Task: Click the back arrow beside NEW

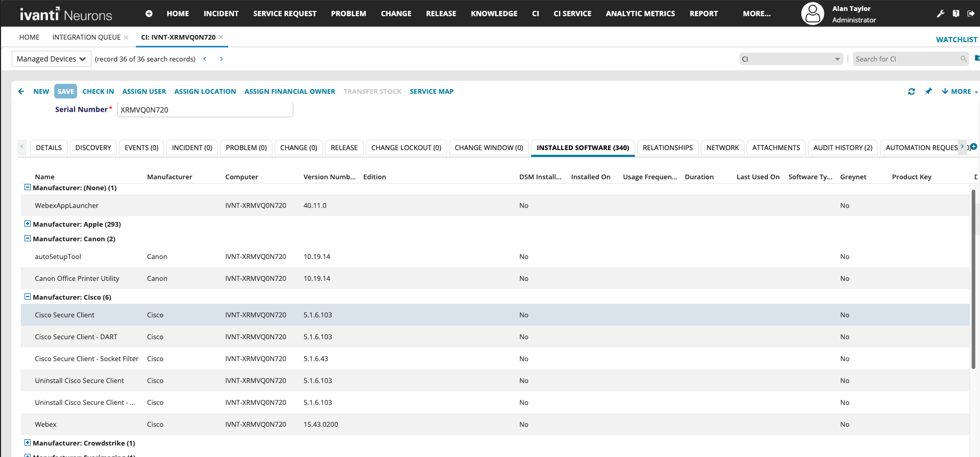Action: (x=21, y=91)
